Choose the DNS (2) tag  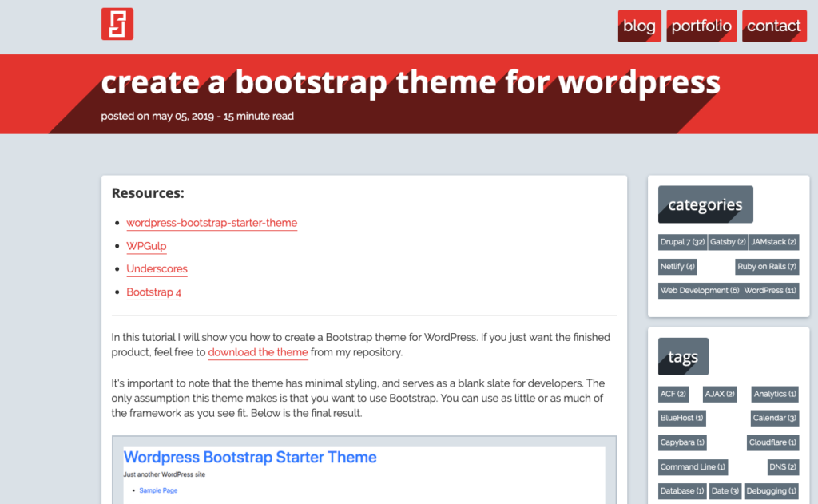pos(783,467)
